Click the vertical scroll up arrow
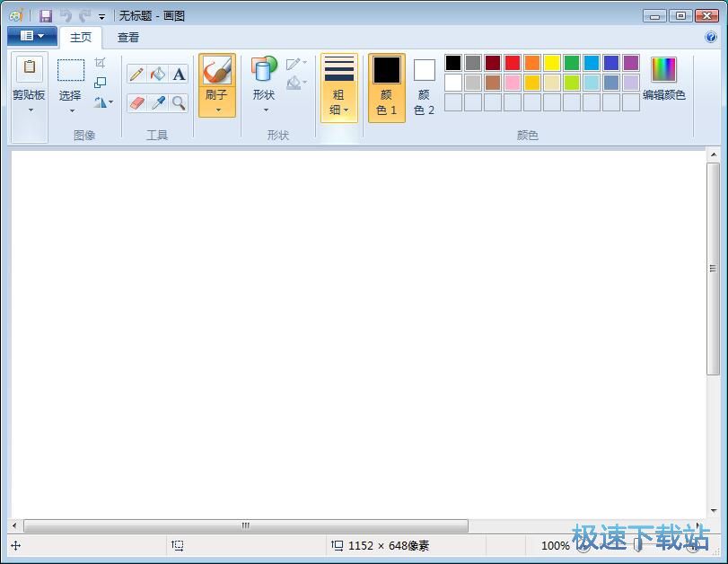 click(x=713, y=154)
